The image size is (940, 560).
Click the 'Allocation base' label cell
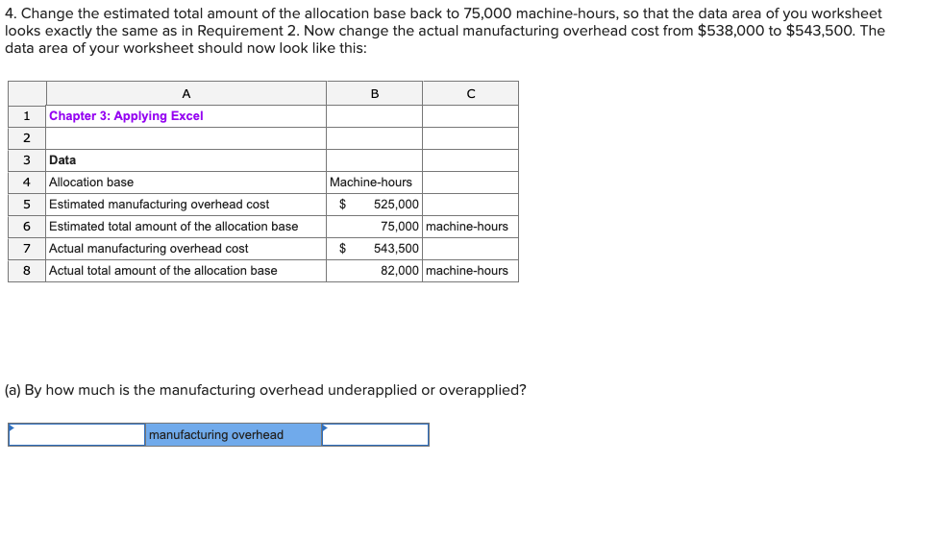(186, 183)
